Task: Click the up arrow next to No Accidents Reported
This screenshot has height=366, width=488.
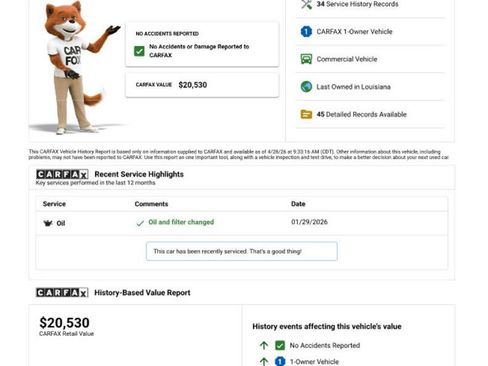Action: pos(264,345)
